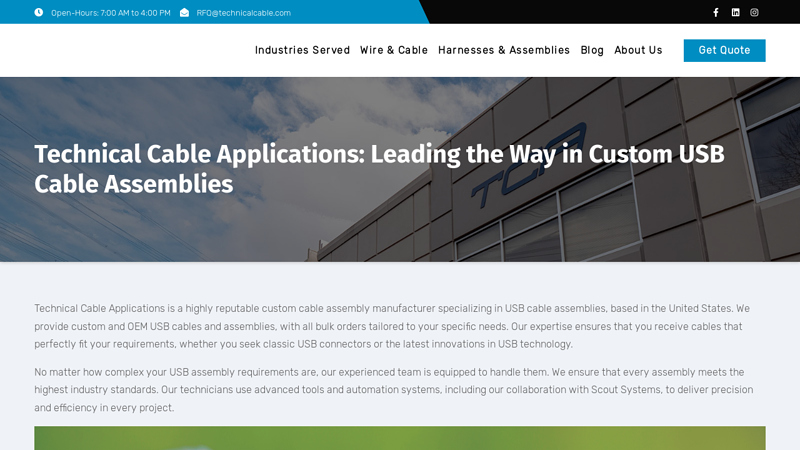Click the Technical Cable Applications hero headline
This screenshot has width=800, height=450.
(379, 169)
